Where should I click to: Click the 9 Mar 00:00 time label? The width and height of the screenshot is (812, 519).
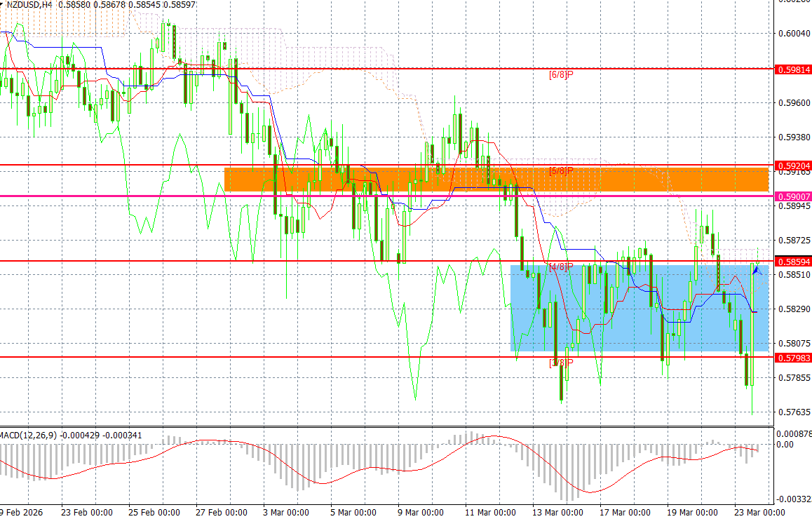pos(421,512)
